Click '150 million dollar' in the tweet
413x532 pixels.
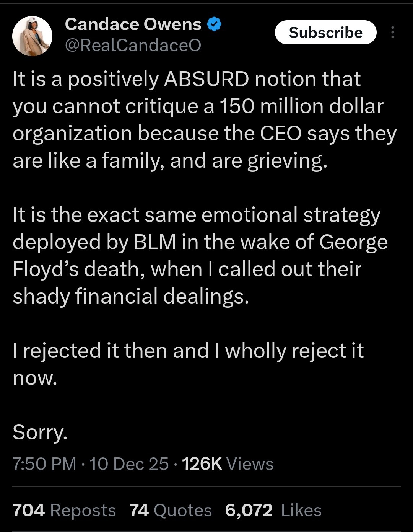[x=301, y=106]
